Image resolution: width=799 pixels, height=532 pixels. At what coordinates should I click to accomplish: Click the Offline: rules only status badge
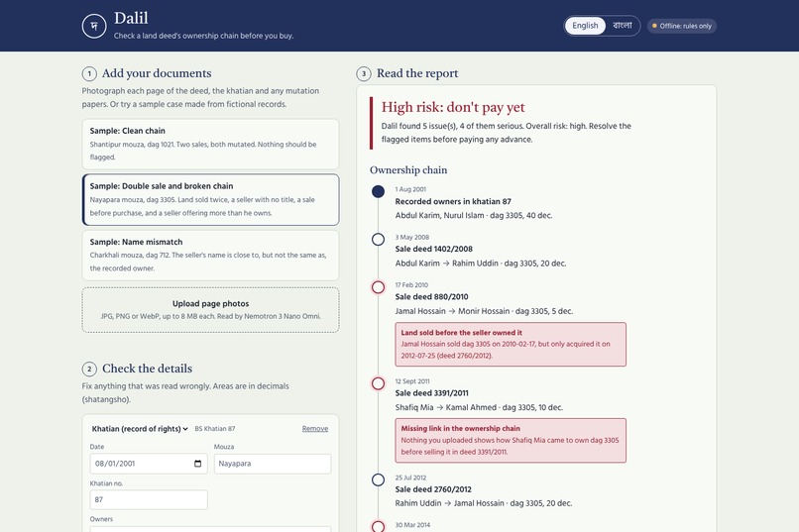coord(682,26)
